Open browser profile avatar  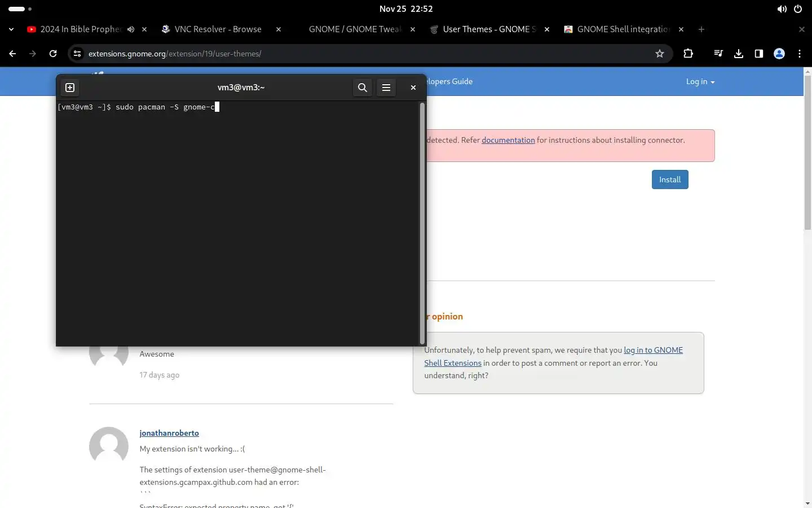click(x=779, y=54)
